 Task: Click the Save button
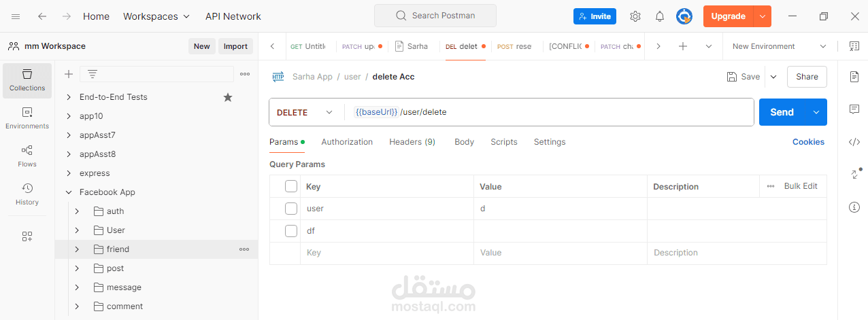tap(744, 77)
